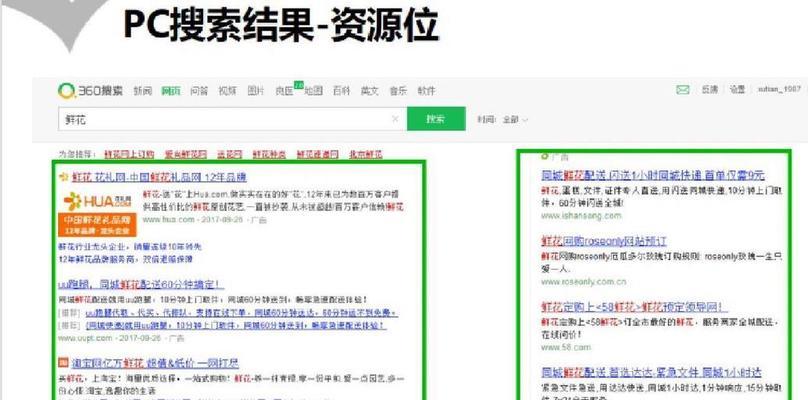Open recommended link 鲜花网上订购
Screen dimensions: 808x400
tap(129, 154)
